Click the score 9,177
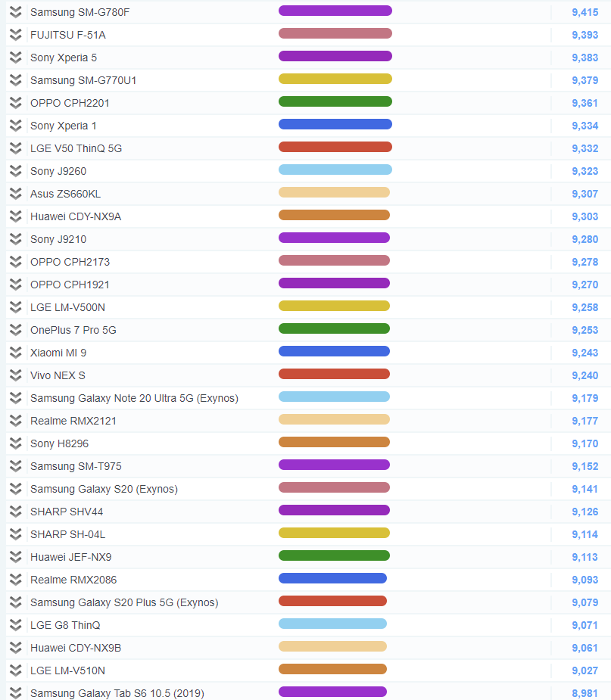The image size is (611, 700). coord(585,421)
